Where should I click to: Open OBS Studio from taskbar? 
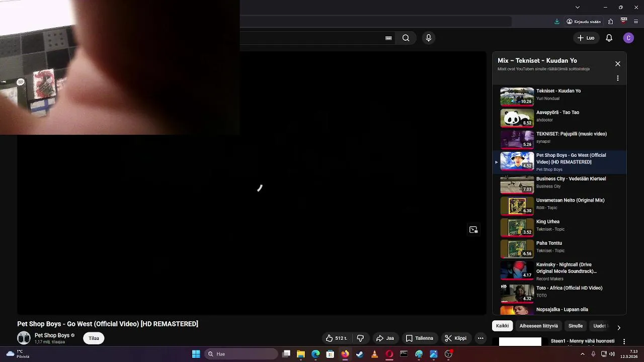(x=448, y=354)
